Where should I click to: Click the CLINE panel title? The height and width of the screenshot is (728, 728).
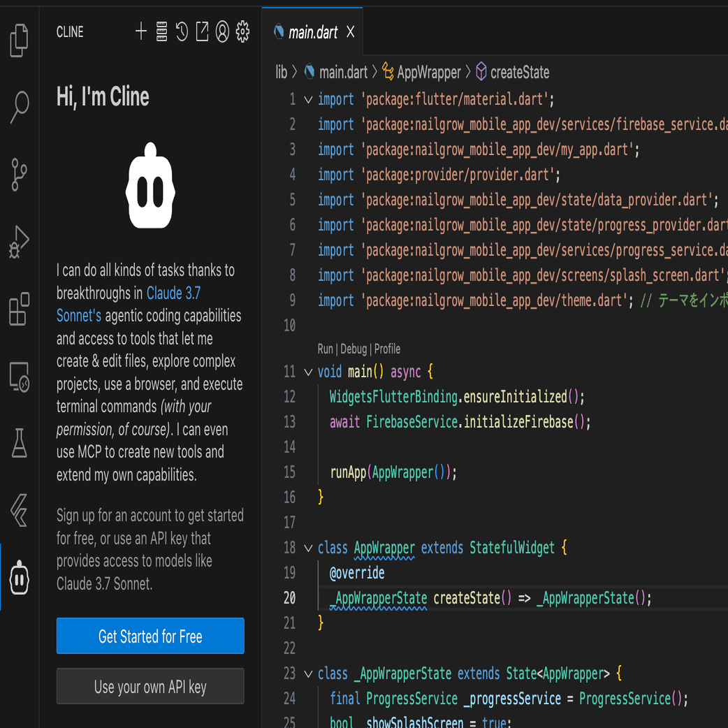click(x=70, y=32)
